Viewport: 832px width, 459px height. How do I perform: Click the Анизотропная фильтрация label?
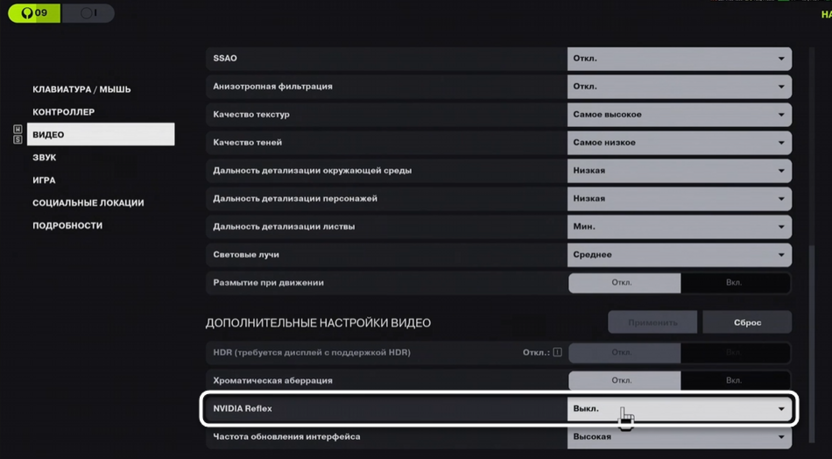(273, 86)
